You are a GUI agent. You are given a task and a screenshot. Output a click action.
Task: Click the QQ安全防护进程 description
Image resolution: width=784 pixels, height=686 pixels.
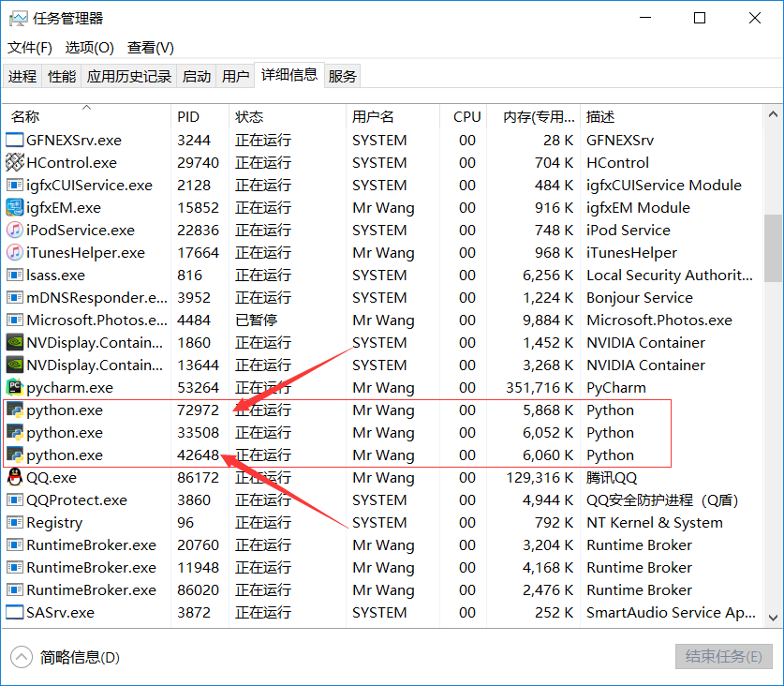point(662,500)
